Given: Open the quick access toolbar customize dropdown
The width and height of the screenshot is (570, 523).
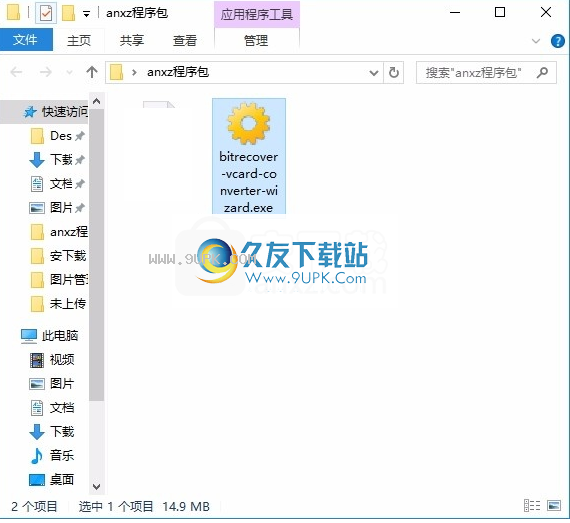Looking at the screenshot, I should [86, 14].
